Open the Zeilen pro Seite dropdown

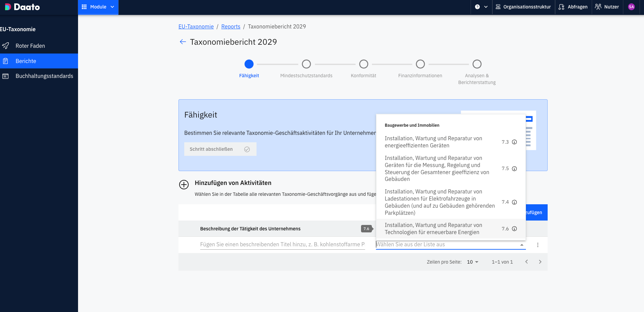(473, 262)
